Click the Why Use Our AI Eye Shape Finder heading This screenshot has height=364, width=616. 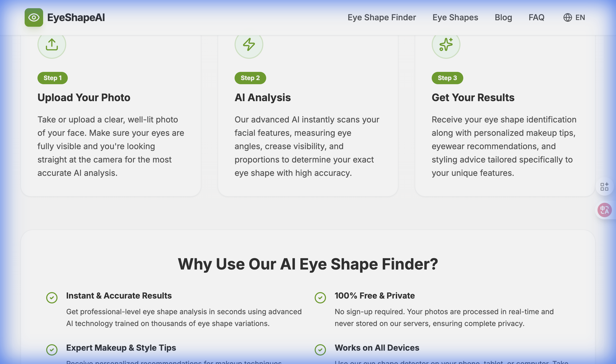pos(308,264)
